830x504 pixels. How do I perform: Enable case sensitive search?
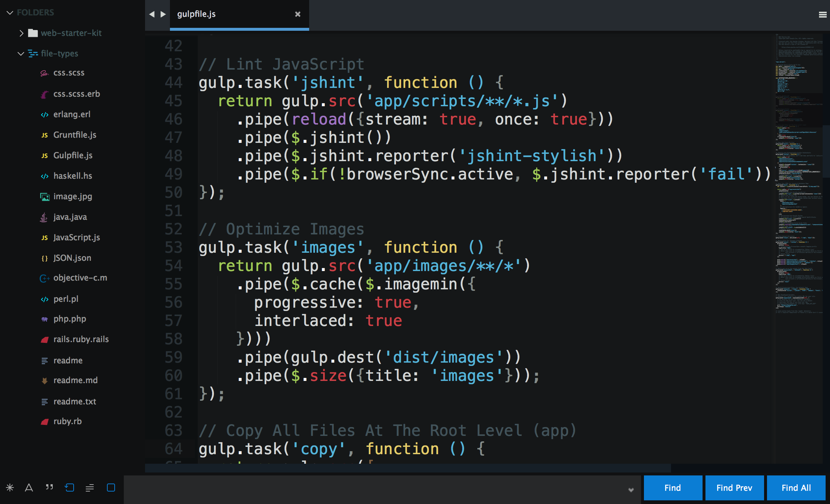coord(29,488)
